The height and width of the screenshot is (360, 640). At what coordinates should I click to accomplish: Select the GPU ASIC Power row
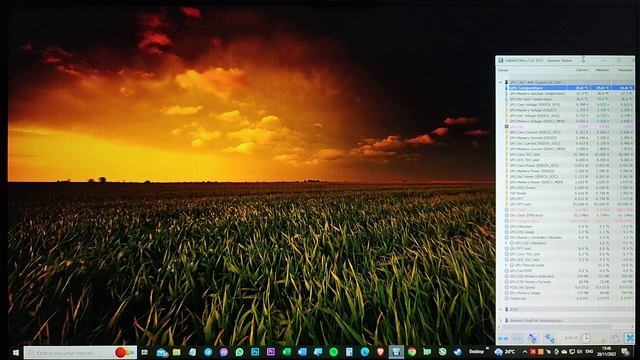pos(569,188)
